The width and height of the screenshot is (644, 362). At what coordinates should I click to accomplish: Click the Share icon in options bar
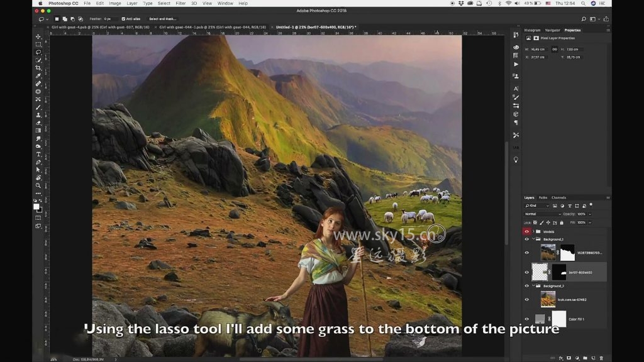pyautogui.click(x=606, y=19)
